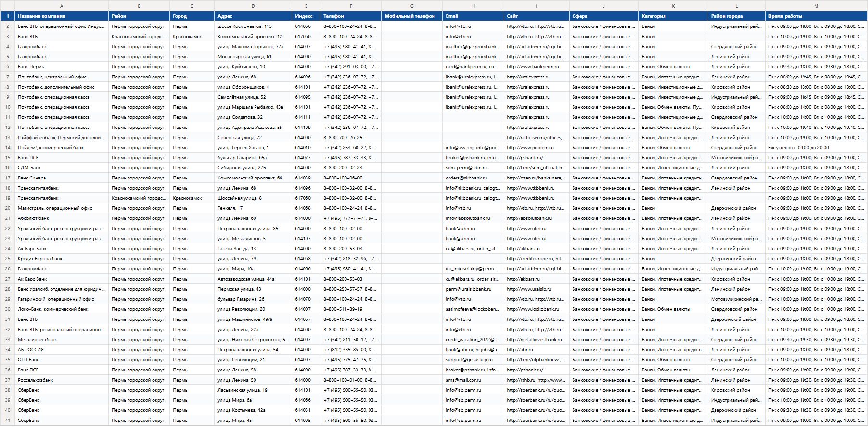Select the 'улица Ленина, 22а' cell
The image size is (868, 434).
pyautogui.click(x=253, y=330)
